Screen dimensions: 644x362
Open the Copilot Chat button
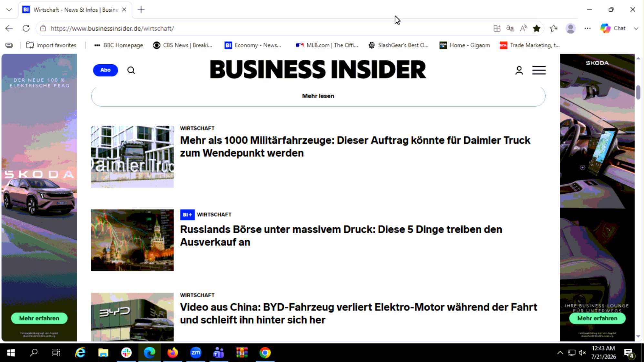(x=613, y=28)
